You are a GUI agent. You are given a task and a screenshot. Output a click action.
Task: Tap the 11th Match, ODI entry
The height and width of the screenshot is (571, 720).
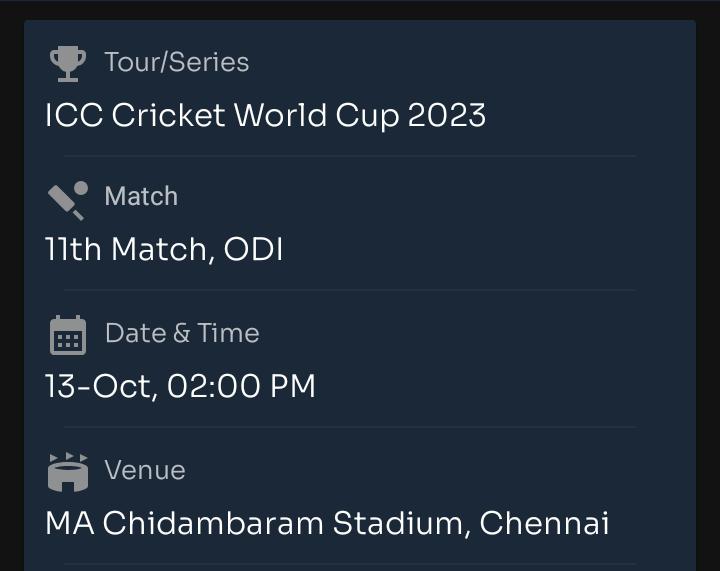tap(164, 249)
